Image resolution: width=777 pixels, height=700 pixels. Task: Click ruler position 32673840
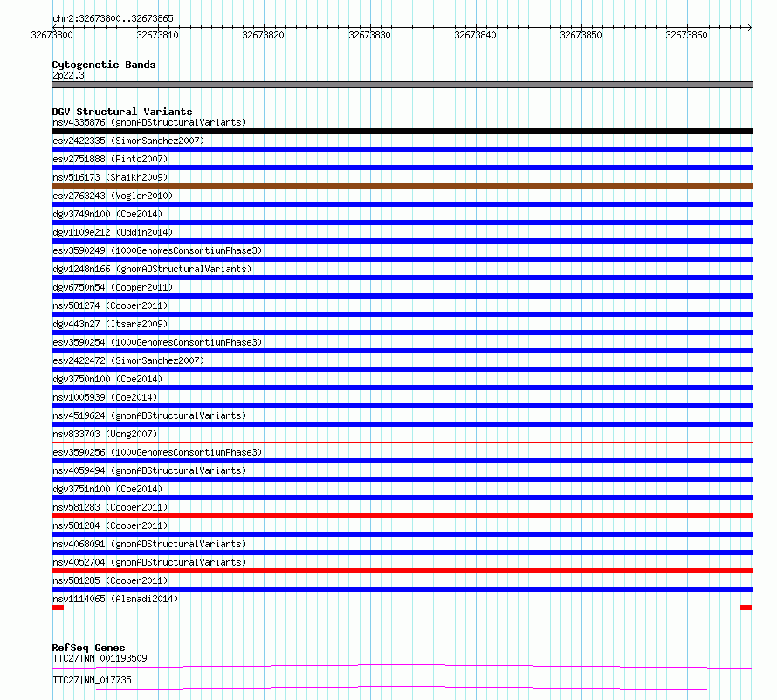(475, 35)
